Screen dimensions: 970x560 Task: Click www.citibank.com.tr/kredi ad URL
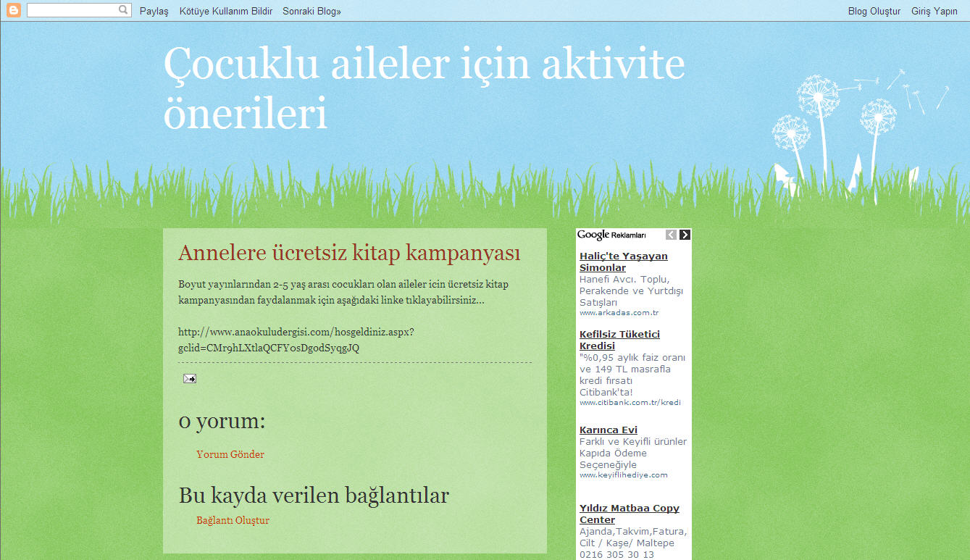point(630,403)
